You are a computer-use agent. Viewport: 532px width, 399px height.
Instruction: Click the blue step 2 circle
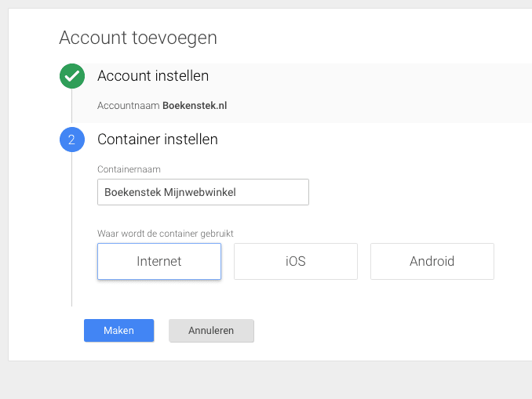coord(72,140)
